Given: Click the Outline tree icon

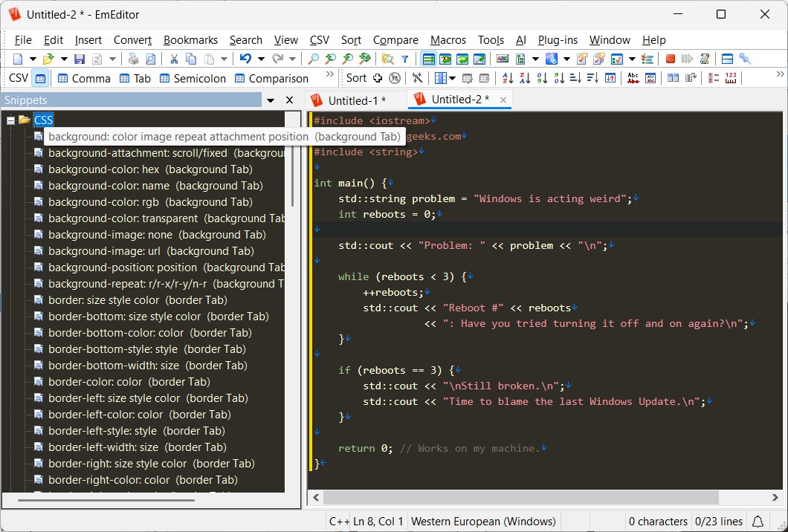Looking at the screenshot, I should 520,59.
